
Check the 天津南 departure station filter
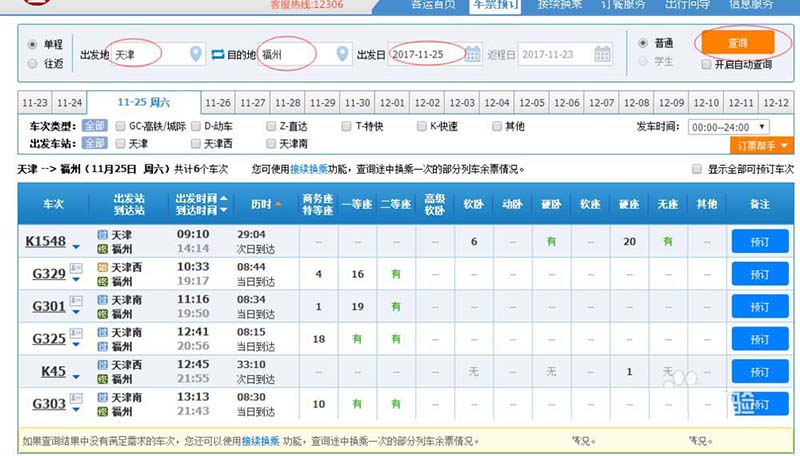point(271,144)
